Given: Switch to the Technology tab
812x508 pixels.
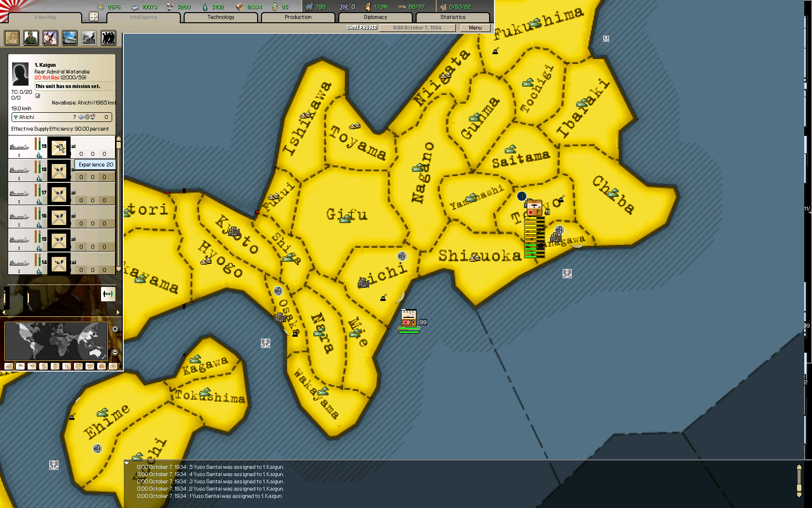Looking at the screenshot, I should pyautogui.click(x=220, y=17).
